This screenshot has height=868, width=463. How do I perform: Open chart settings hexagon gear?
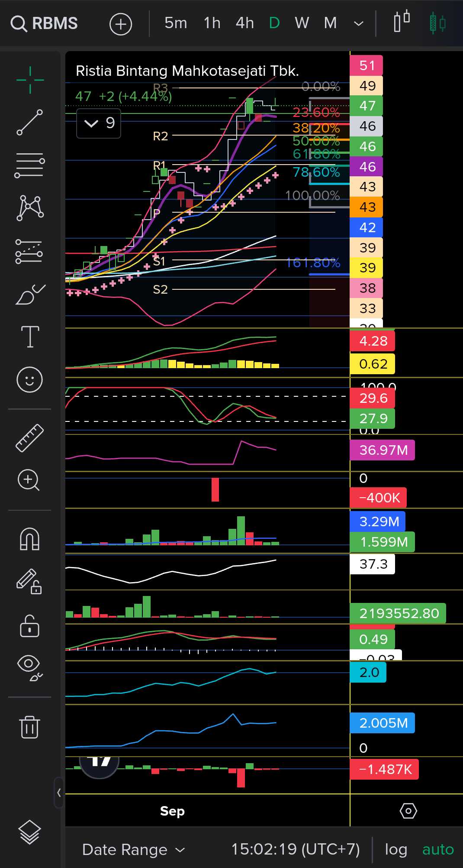[x=408, y=811]
